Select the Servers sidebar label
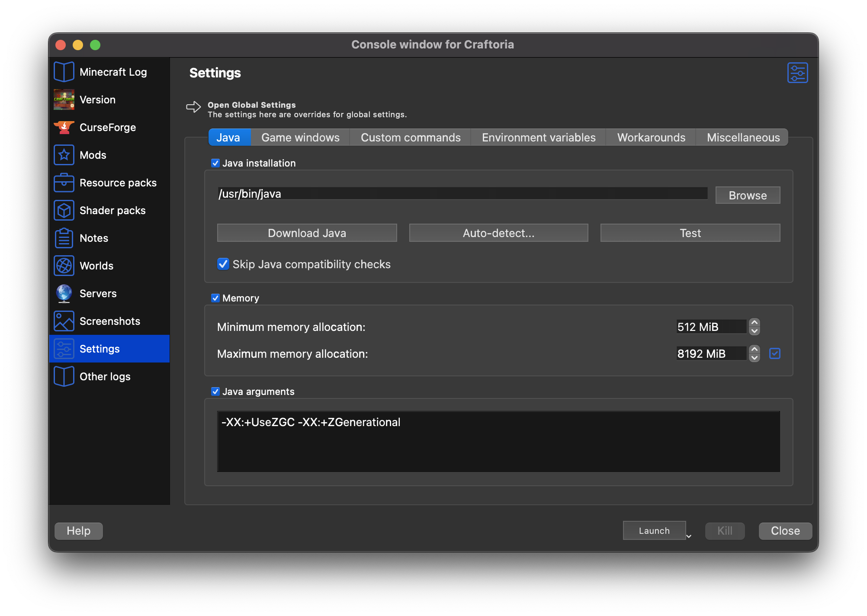Screen dimensions: 867x616 (98, 293)
